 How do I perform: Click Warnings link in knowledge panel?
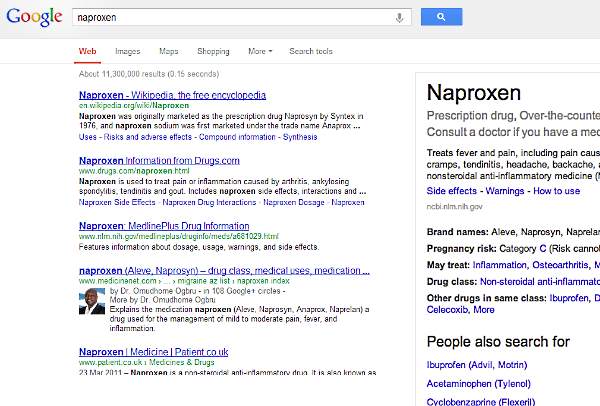pos(505,191)
